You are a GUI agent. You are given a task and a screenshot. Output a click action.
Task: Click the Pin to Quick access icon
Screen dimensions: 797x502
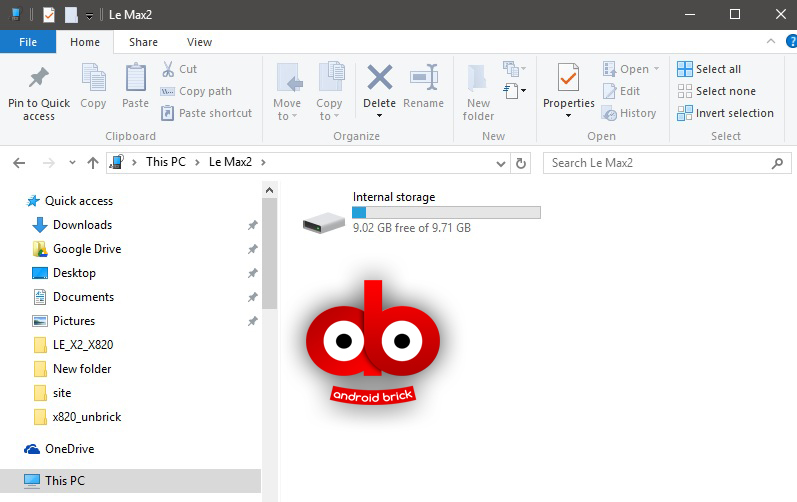(39, 79)
